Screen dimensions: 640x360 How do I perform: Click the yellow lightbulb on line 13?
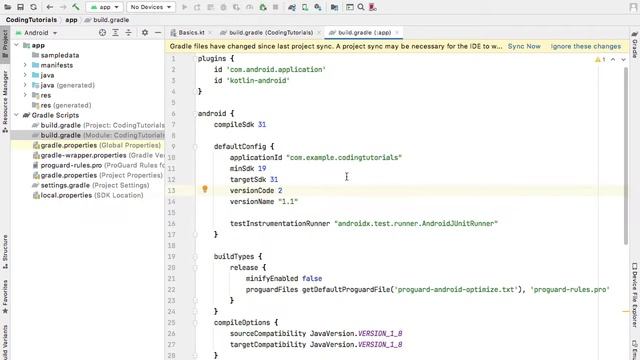(x=205, y=189)
